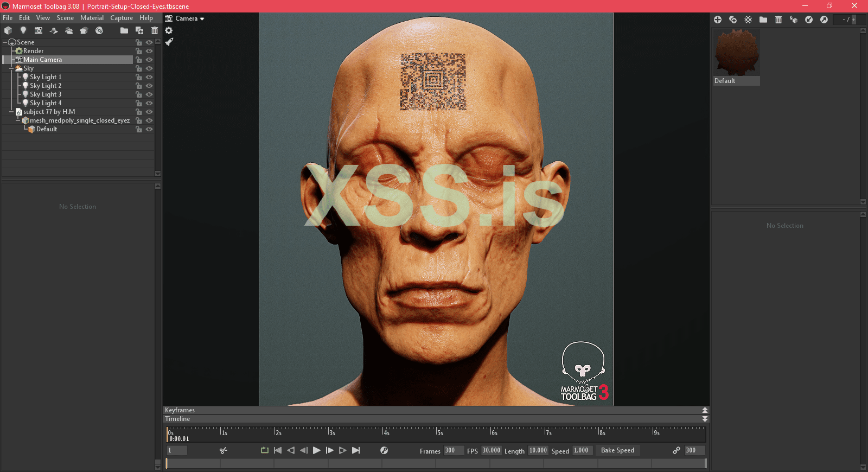This screenshot has height=472, width=868.
Task: Toggle lock on the Render object
Action: (139, 51)
